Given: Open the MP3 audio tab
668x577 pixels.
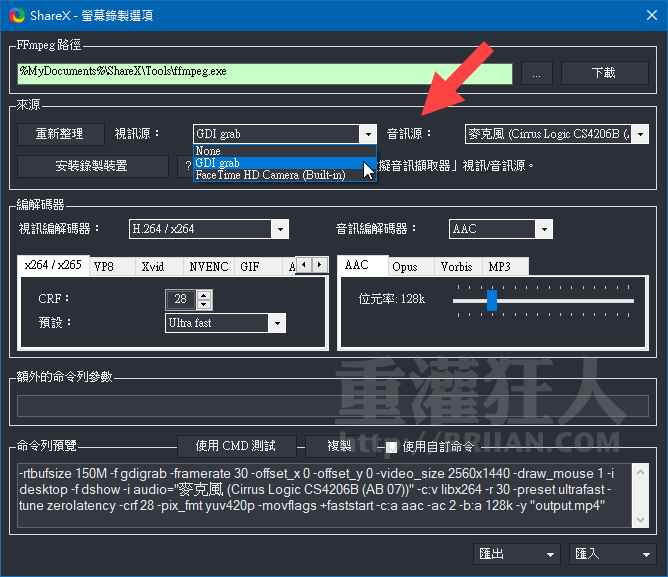Looking at the screenshot, I should click(x=498, y=267).
